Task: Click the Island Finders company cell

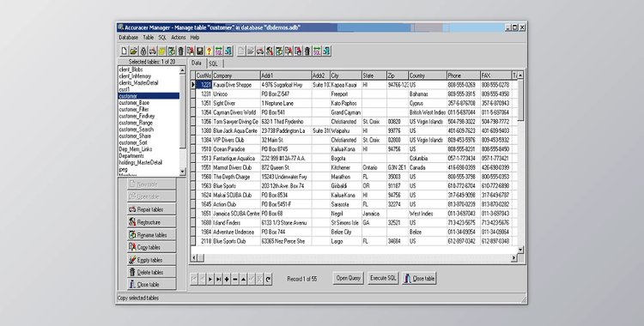Action: click(x=236, y=222)
